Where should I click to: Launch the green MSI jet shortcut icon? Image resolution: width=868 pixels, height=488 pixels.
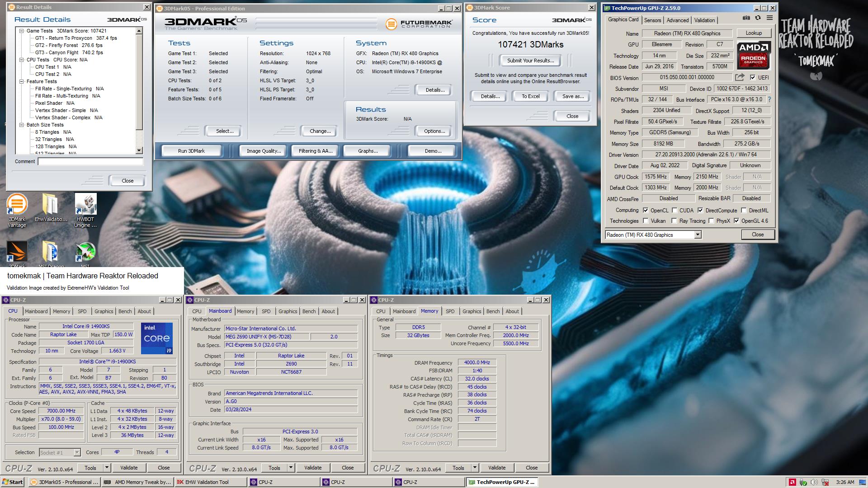click(85, 253)
